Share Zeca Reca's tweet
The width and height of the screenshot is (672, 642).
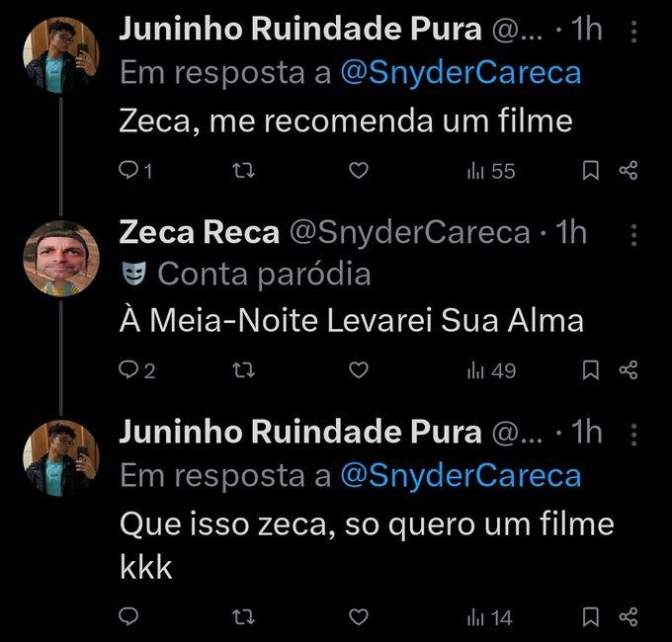[x=629, y=371]
